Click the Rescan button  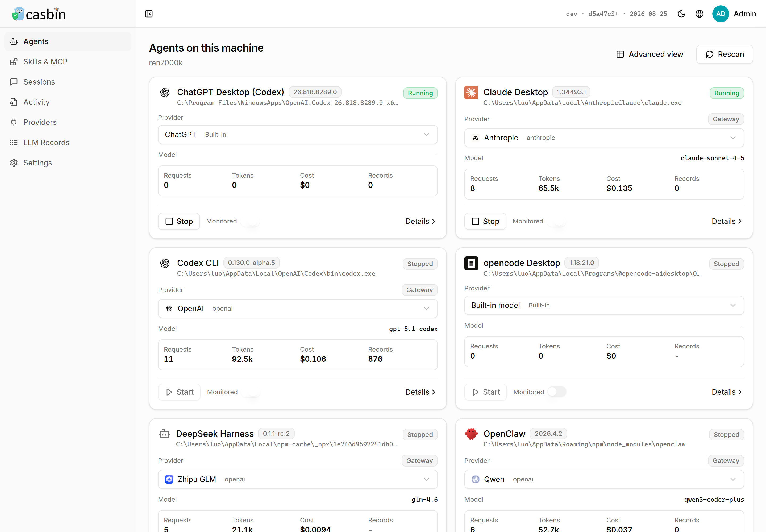pyautogui.click(x=725, y=54)
